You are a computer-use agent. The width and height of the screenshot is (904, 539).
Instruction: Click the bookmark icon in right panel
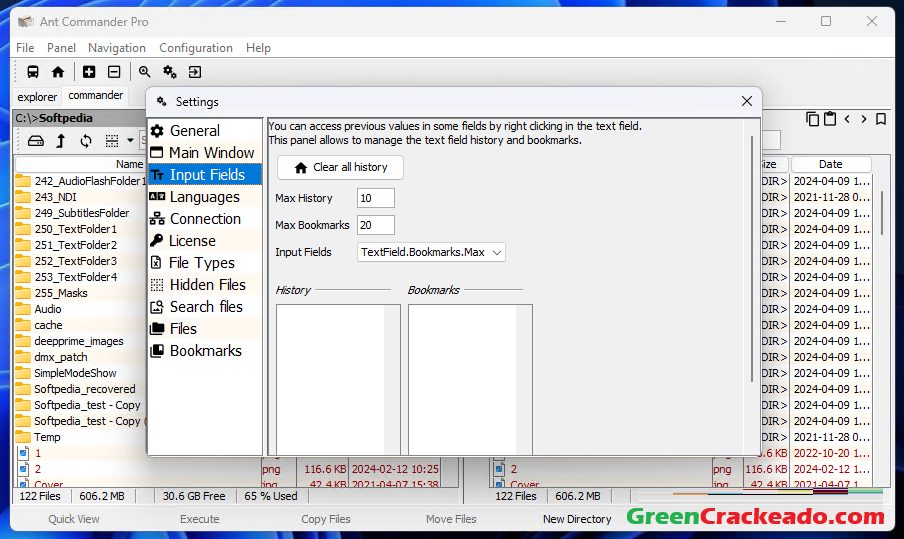[881, 119]
